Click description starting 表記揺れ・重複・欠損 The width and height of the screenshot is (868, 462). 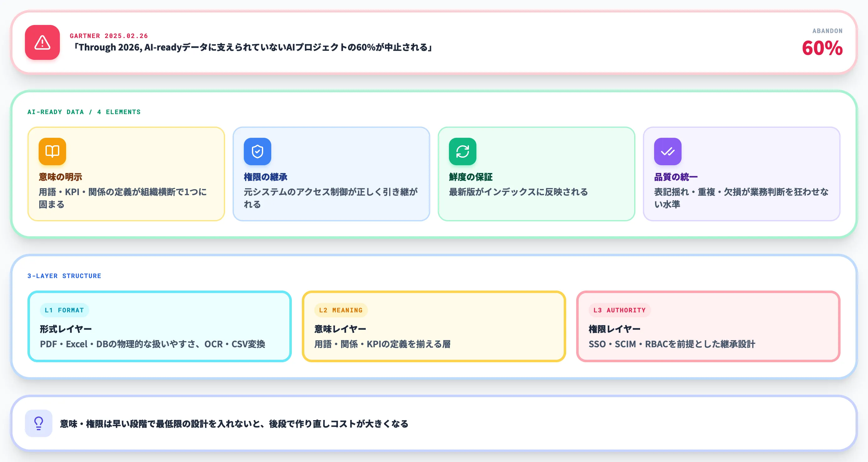(741, 198)
